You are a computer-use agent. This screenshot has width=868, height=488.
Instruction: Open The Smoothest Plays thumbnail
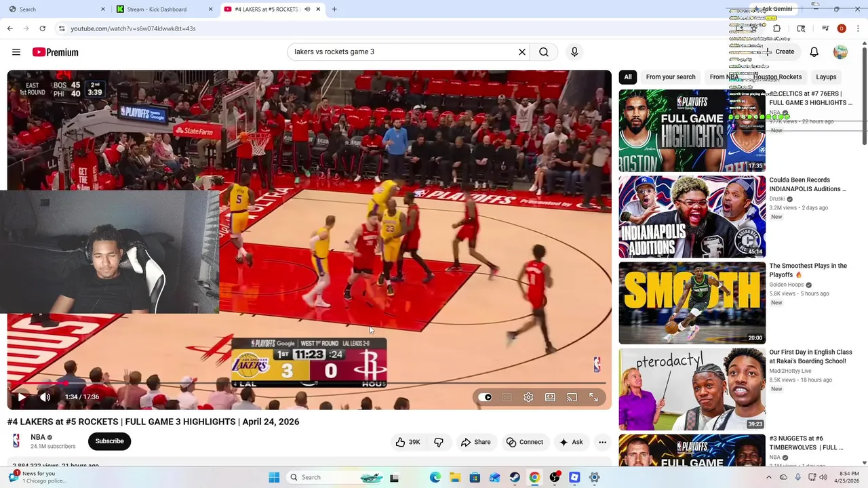(692, 303)
